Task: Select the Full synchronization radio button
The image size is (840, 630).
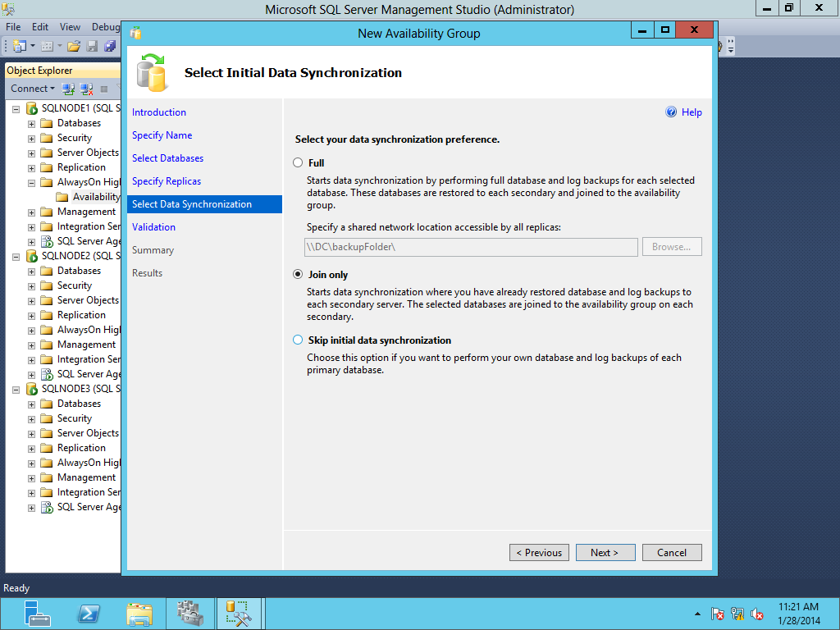Action: click(298, 163)
